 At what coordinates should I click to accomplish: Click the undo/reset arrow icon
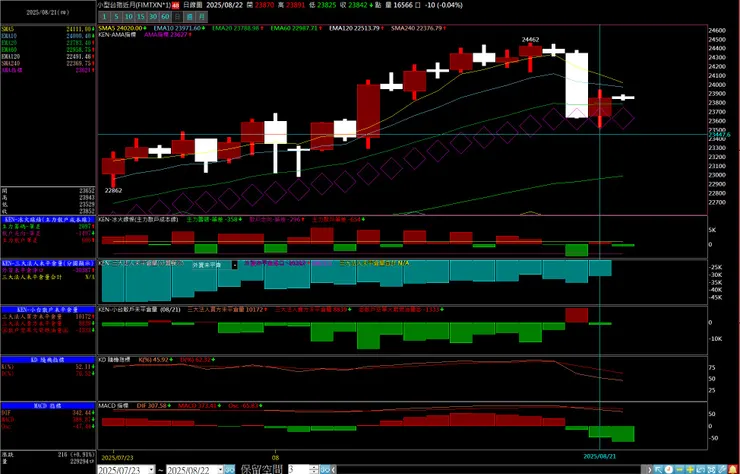pyautogui.click(x=700, y=469)
